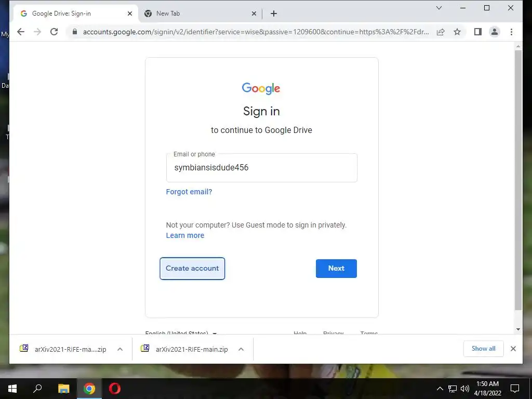532x399 pixels.
Task: Launch Opera from the taskbar
Action: (x=115, y=389)
